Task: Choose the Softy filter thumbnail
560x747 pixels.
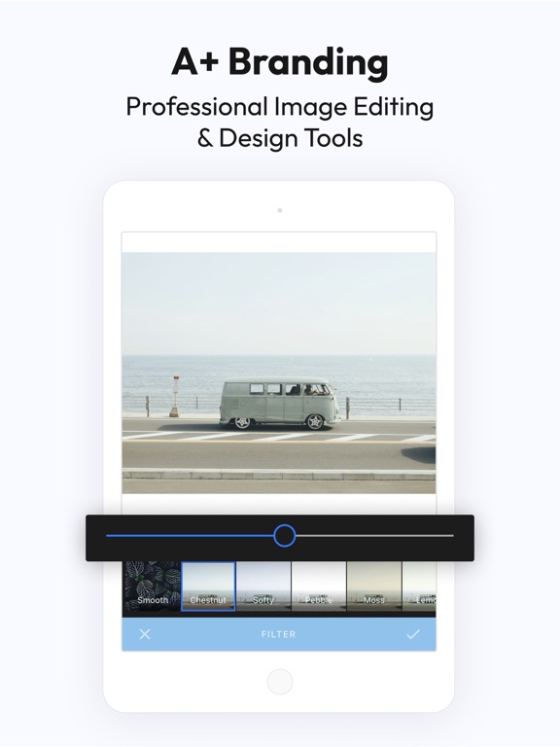Action: point(263,587)
